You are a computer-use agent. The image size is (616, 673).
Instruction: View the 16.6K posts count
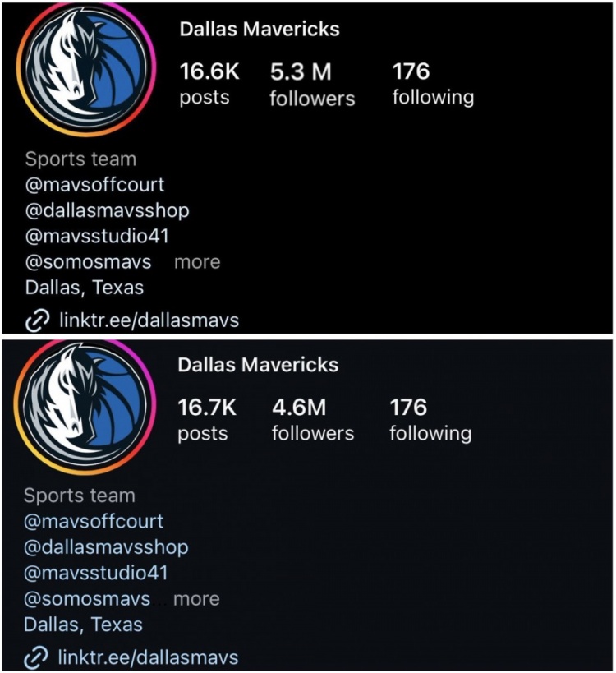[x=209, y=84]
